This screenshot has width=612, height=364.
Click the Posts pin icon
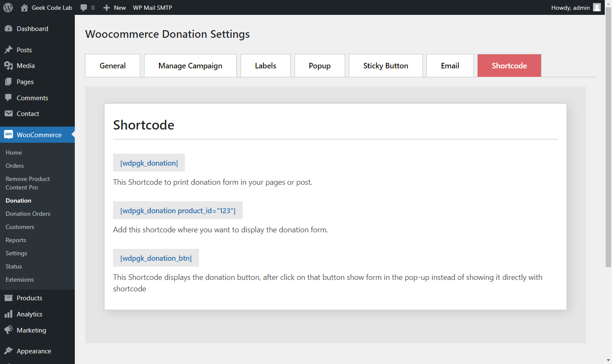[8, 50]
